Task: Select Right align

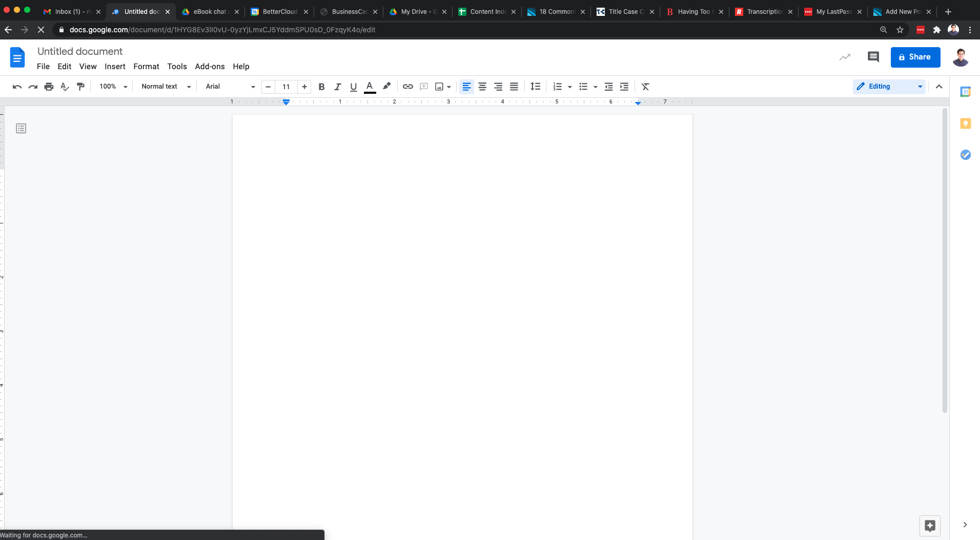Action: click(498, 87)
